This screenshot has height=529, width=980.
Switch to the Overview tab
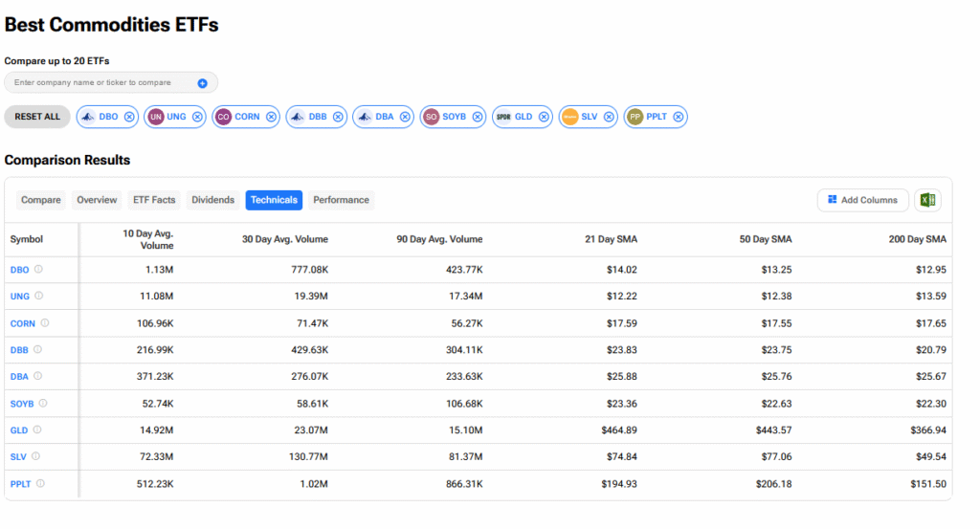(x=97, y=200)
